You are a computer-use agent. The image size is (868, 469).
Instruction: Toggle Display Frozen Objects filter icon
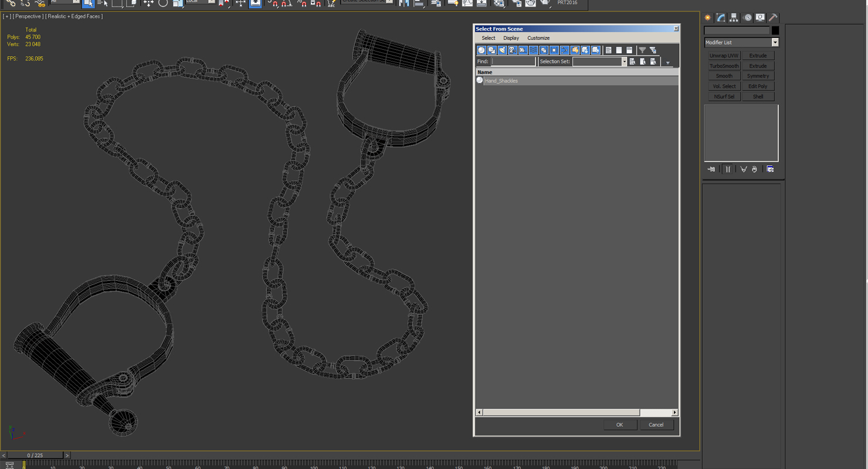pyautogui.click(x=585, y=50)
